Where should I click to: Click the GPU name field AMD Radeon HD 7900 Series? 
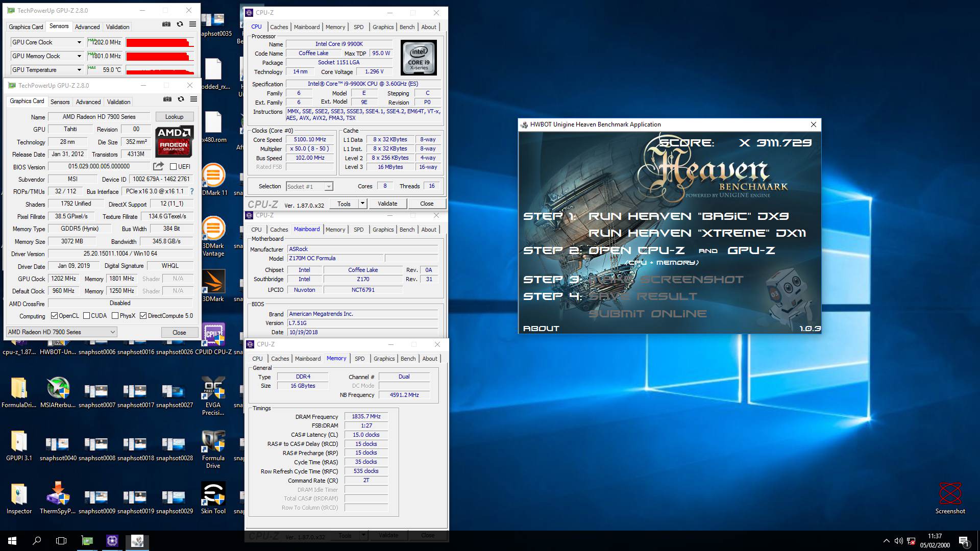click(x=99, y=117)
